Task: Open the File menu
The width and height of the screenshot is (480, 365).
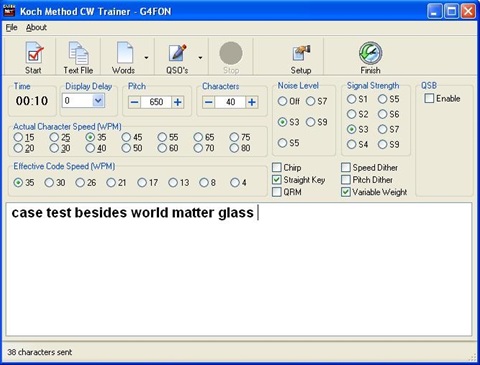Action: tap(11, 28)
